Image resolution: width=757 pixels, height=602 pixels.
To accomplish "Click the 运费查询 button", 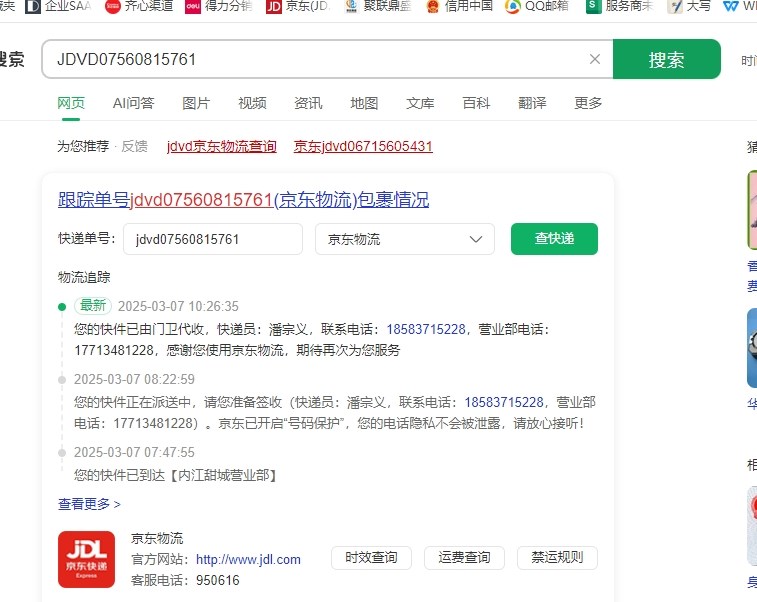I will tap(464, 558).
